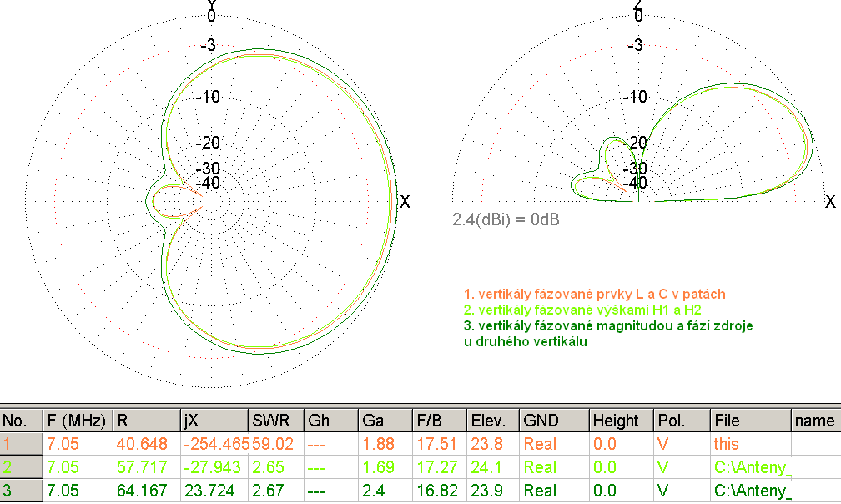Click the SWR value 59.02 cell
The height and width of the screenshot is (504, 841).
coord(271,444)
